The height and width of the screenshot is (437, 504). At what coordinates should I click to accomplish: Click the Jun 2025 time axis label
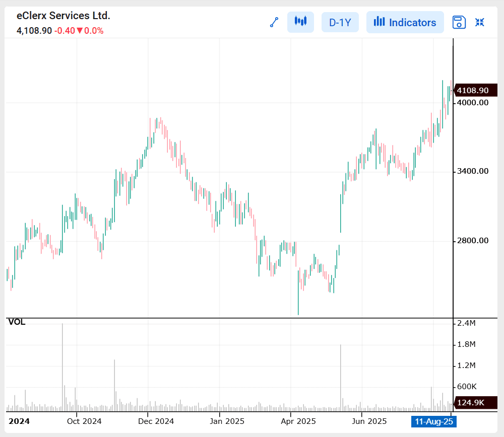369,421
